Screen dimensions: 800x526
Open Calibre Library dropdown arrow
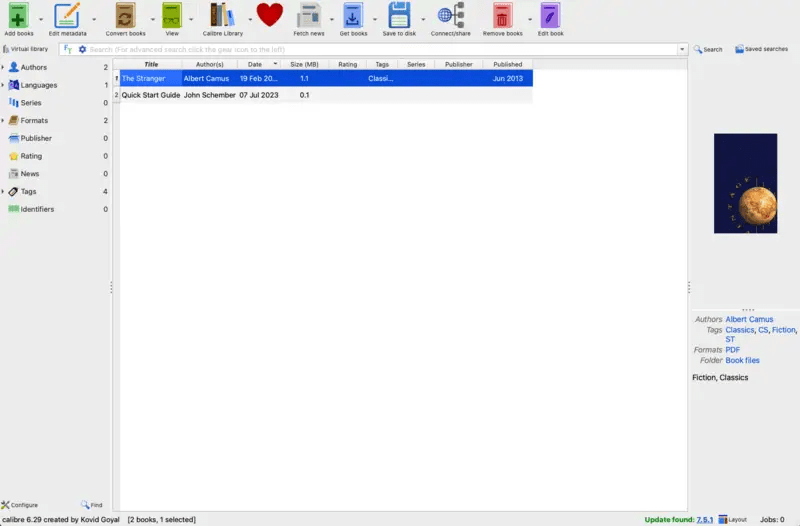[250, 19]
